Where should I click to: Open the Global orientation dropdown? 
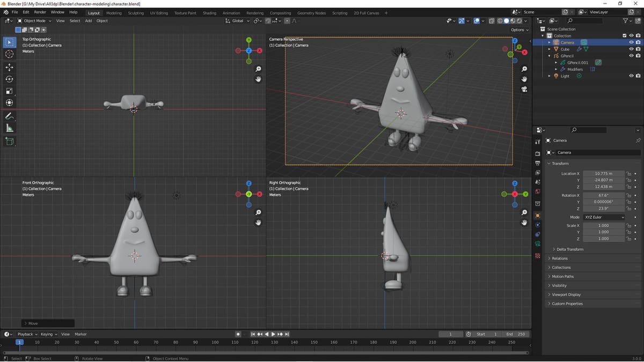237,20
